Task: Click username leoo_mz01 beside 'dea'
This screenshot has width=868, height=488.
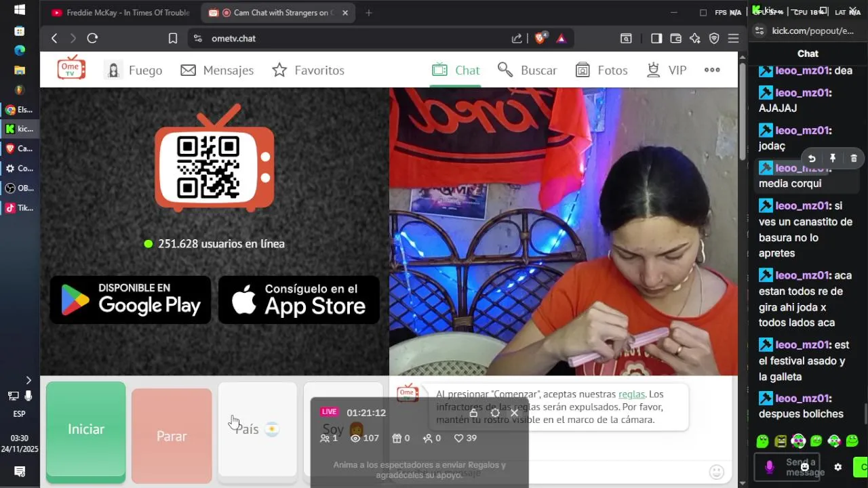Action: 804,70
